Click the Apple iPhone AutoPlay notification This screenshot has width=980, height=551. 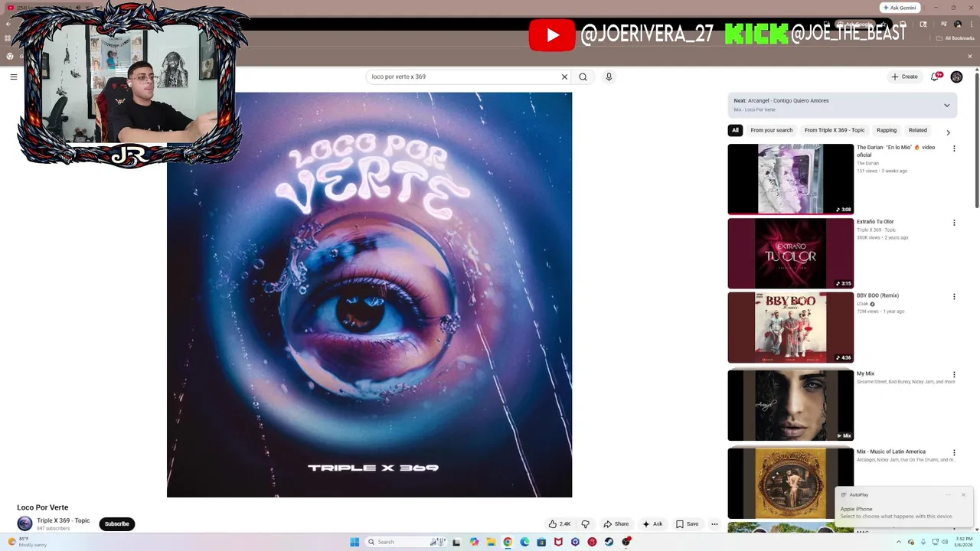(x=903, y=506)
